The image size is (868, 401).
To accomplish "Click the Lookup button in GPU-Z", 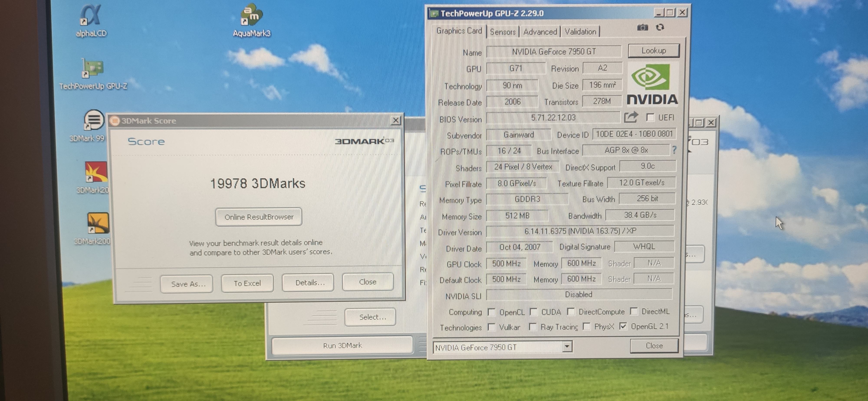I will (654, 51).
